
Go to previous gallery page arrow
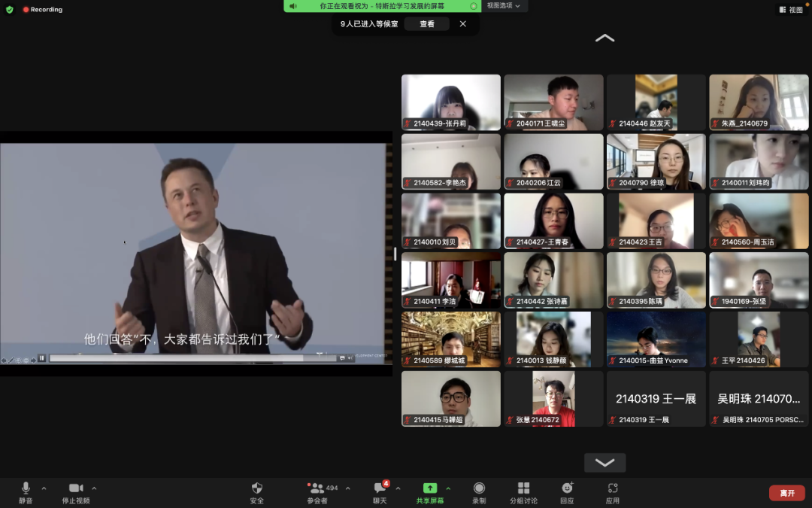604,38
